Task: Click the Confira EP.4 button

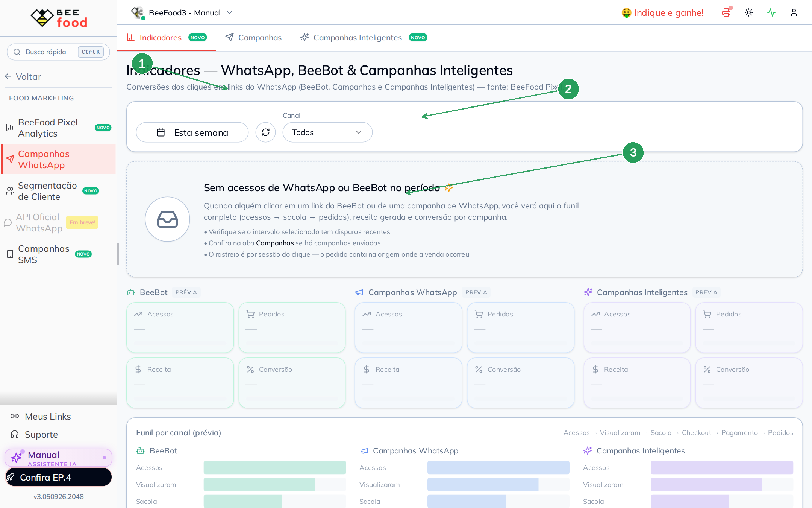Action: (x=58, y=477)
